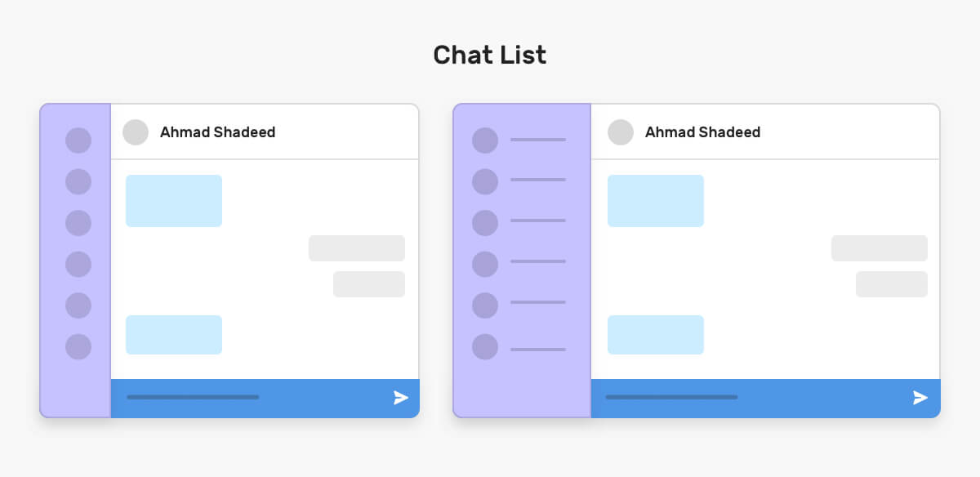Click the Ahmad Shadeed name in the right window

tap(703, 132)
